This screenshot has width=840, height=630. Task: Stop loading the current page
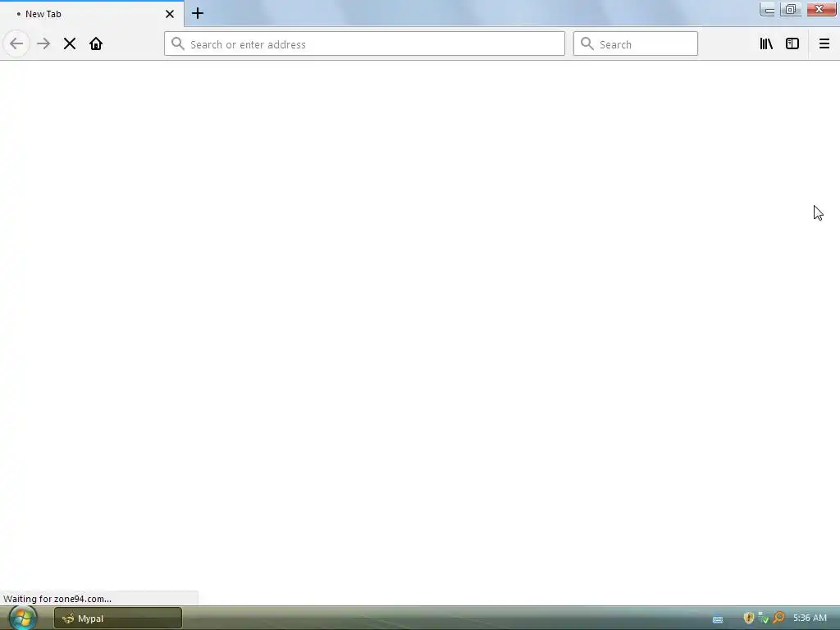[70, 44]
